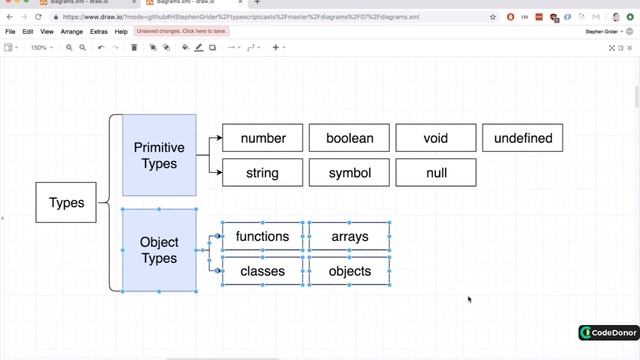Screen dimensions: 640x360
Task: Click the blue round extension icon
Action: click(x=567, y=17)
